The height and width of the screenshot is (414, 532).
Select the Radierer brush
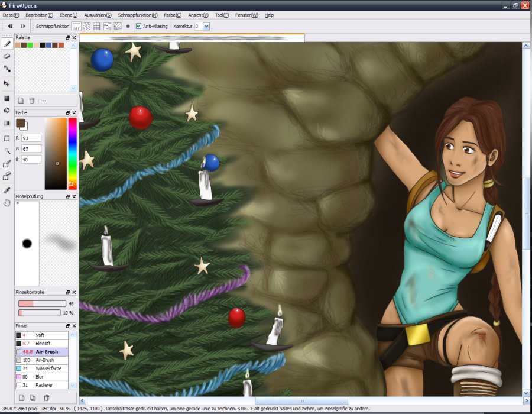coord(42,385)
